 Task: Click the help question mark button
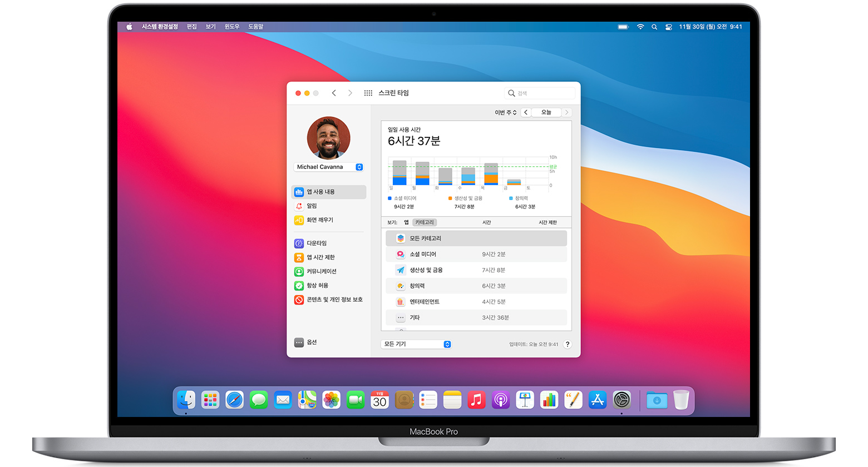click(x=568, y=344)
